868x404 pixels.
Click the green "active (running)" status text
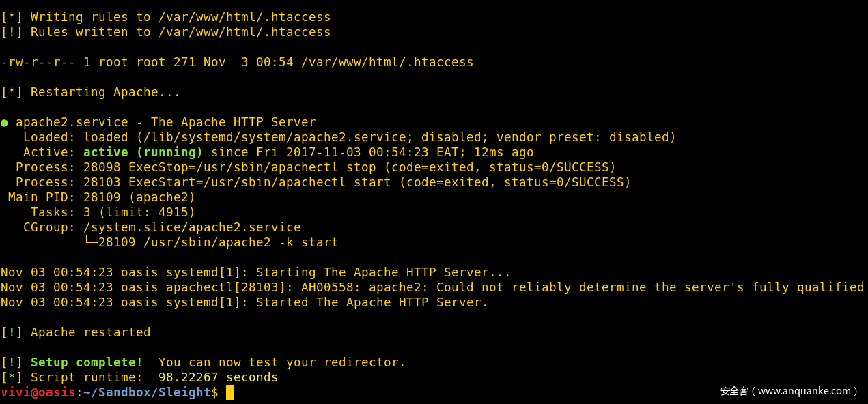pyautogui.click(x=143, y=152)
